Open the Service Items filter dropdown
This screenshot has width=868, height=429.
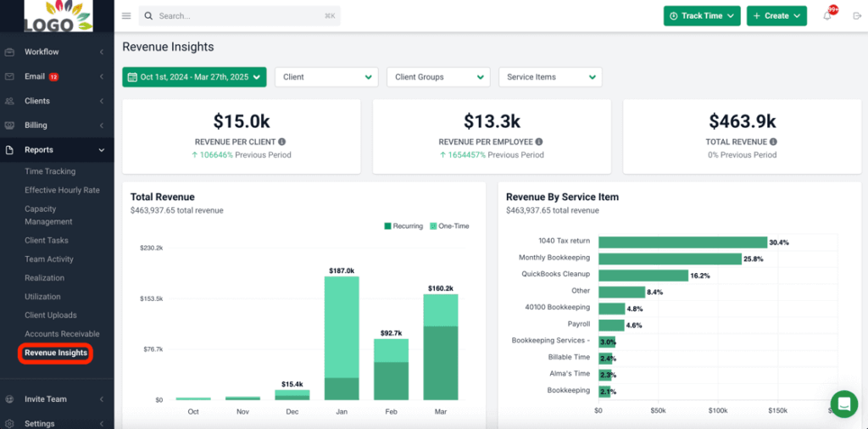(550, 77)
